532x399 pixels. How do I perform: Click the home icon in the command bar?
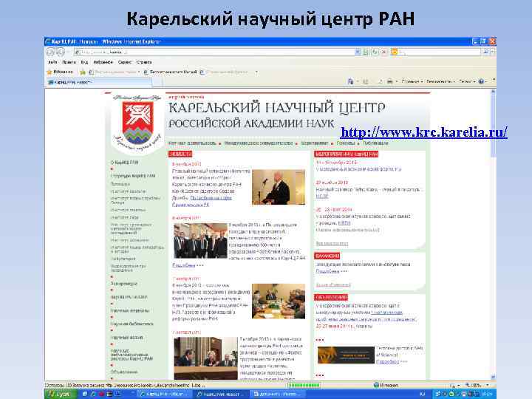[x=350, y=81]
